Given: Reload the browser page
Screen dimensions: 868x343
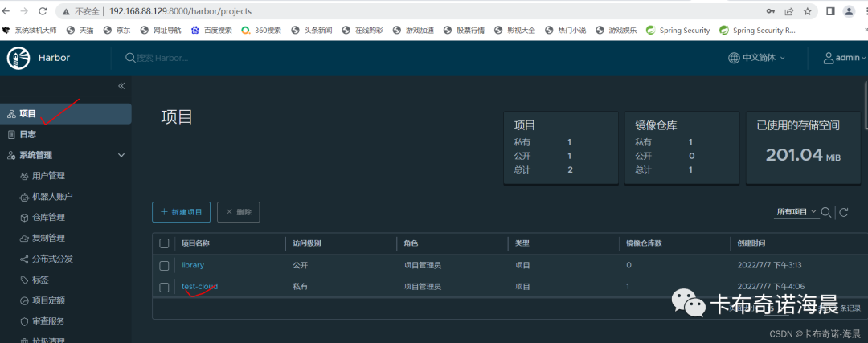Looking at the screenshot, I should coord(43,11).
